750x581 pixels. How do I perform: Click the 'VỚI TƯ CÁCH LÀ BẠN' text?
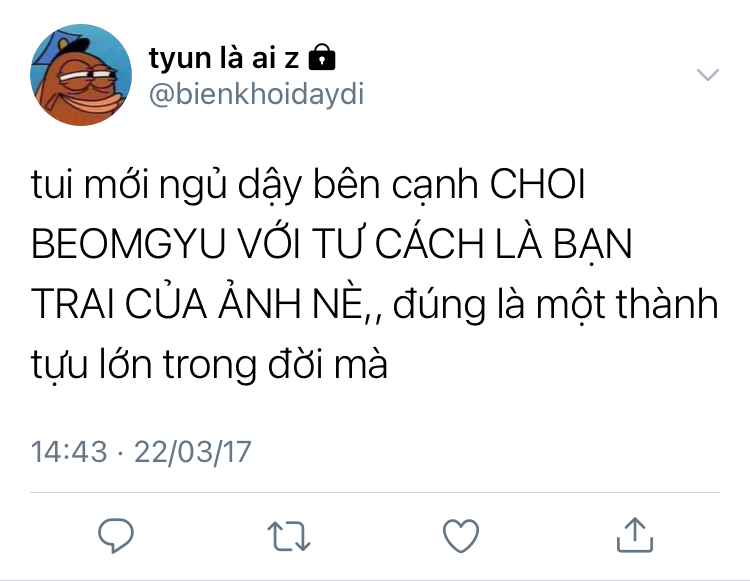[x=435, y=244]
